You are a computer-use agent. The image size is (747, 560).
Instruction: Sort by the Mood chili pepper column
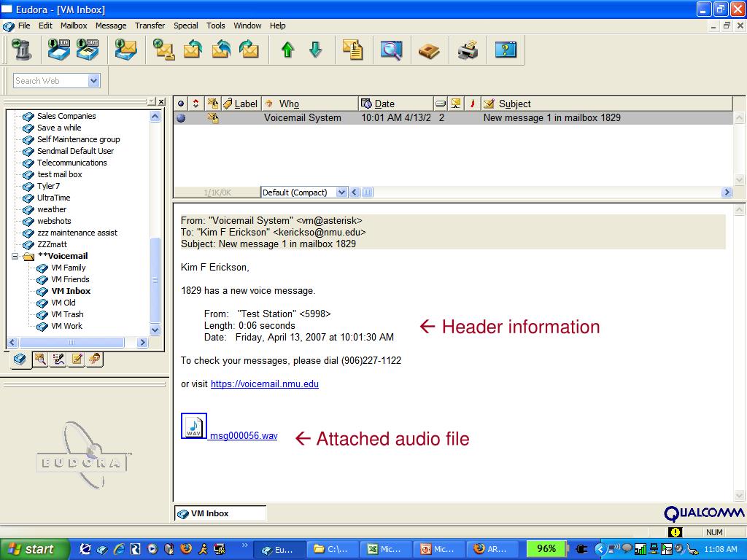pyautogui.click(x=472, y=104)
